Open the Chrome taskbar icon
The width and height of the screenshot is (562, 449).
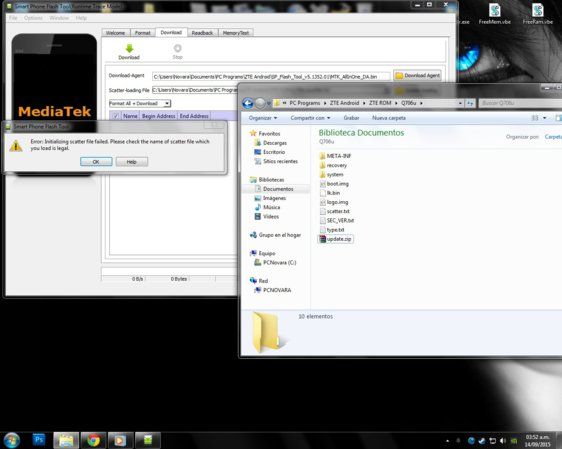(x=93, y=440)
